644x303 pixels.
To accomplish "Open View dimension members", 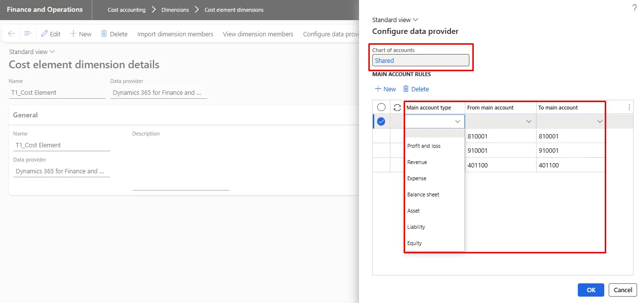I will [258, 34].
